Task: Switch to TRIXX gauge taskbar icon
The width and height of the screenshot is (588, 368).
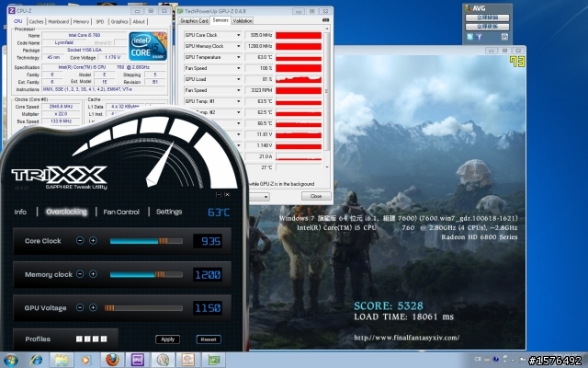Action: point(163,360)
